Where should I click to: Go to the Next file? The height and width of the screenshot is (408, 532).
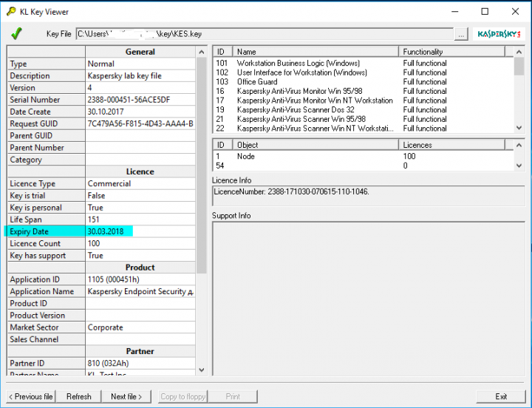[126, 396]
